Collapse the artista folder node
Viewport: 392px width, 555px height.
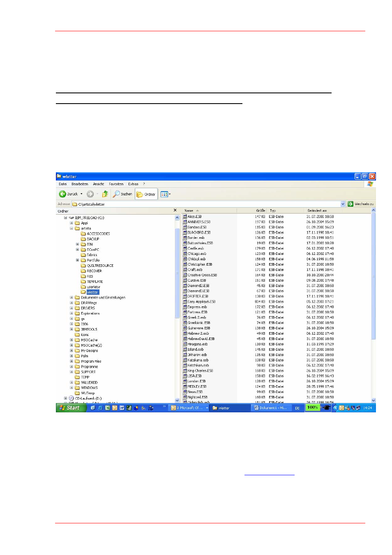pyautogui.click(x=71, y=229)
